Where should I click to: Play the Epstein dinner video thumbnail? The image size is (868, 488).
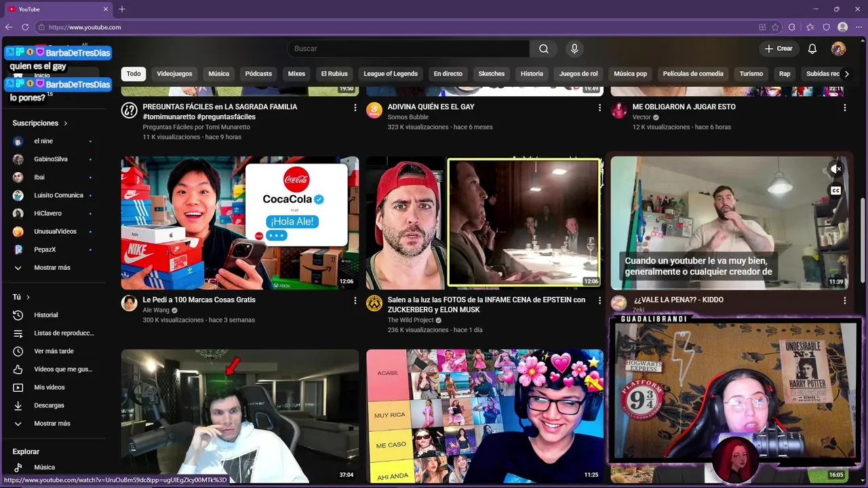(485, 223)
